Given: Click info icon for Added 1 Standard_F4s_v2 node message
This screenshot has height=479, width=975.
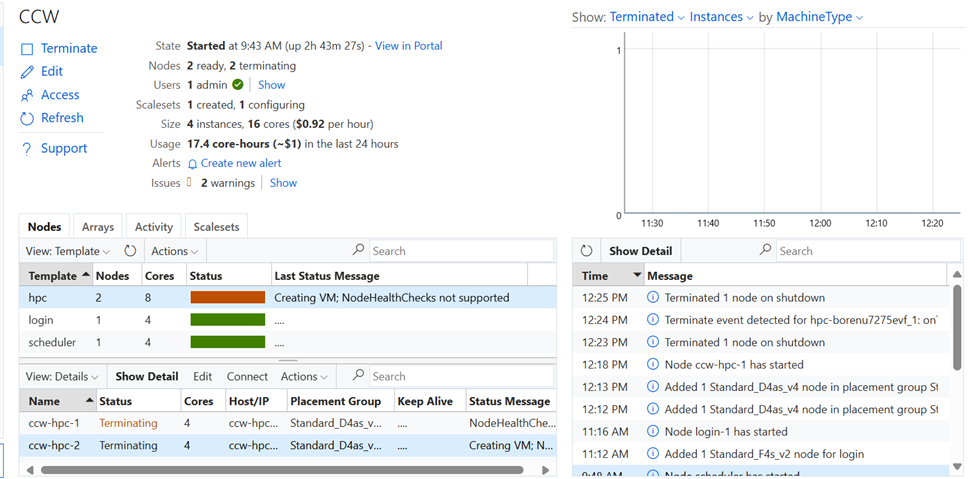Looking at the screenshot, I should point(652,454).
